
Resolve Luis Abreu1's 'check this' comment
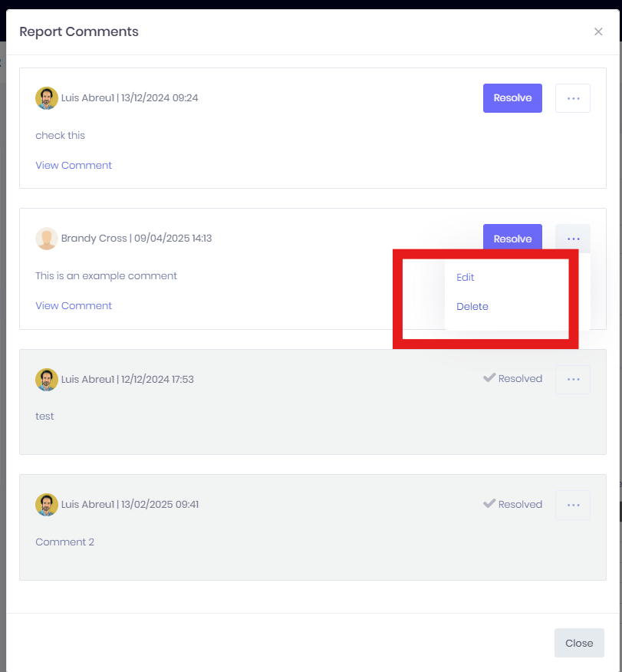512,98
